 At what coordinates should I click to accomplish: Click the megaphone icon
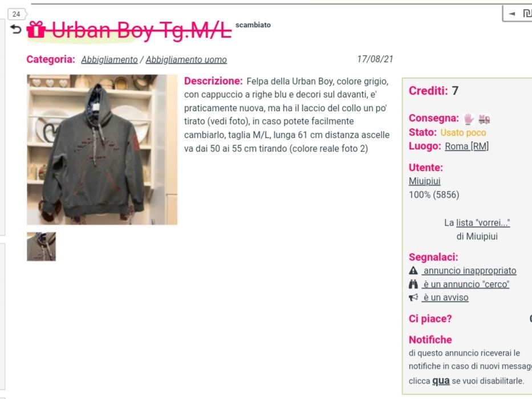pyautogui.click(x=413, y=298)
